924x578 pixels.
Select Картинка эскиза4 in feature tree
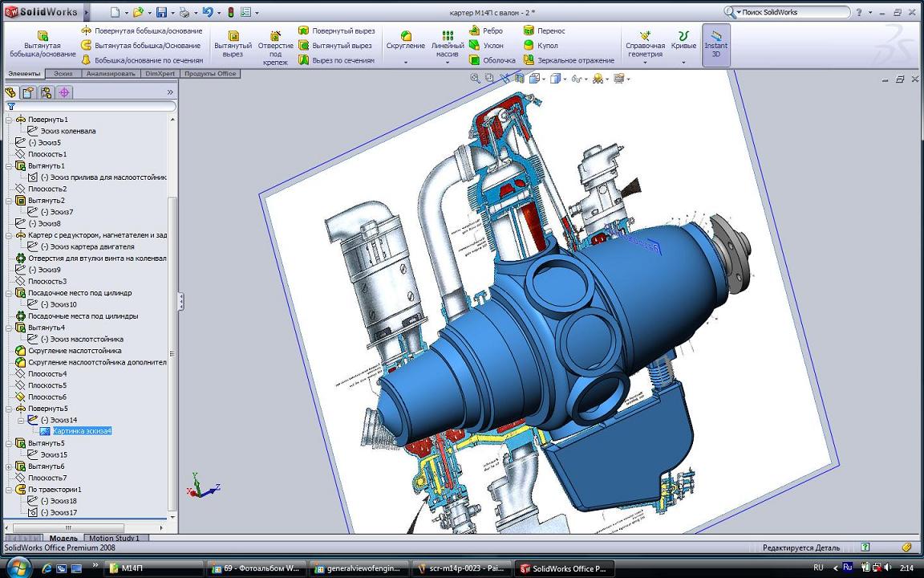click(82, 431)
